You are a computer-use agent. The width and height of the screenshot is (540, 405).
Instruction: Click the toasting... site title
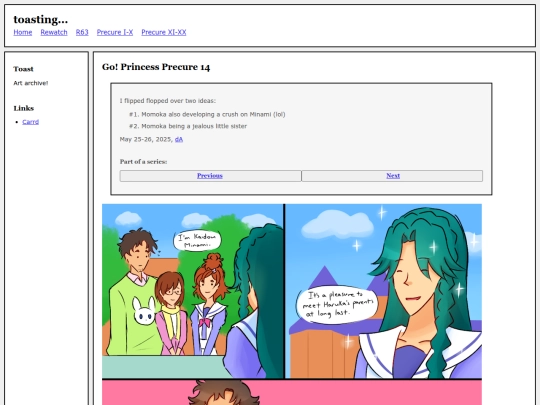[x=41, y=19]
